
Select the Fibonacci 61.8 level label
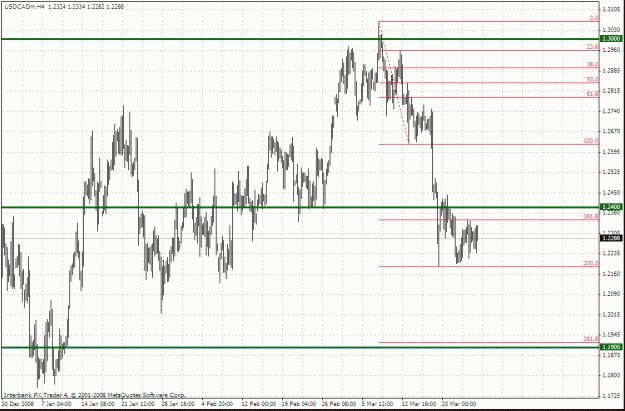pos(592,94)
